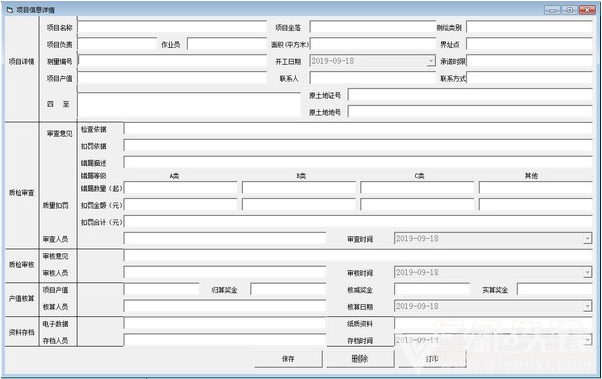This screenshot has width=602, height=379.
Task: Click the 实算奖金 input field
Action: 555,289
